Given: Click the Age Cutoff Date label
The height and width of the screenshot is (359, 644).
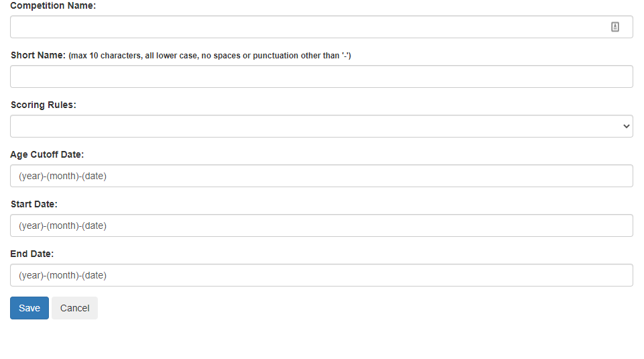Looking at the screenshot, I should (x=47, y=154).
